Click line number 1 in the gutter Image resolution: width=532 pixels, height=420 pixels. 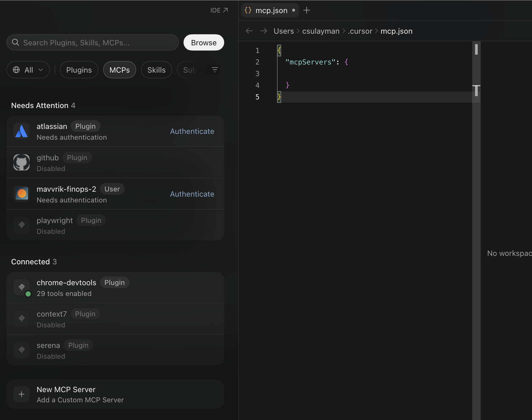click(257, 51)
